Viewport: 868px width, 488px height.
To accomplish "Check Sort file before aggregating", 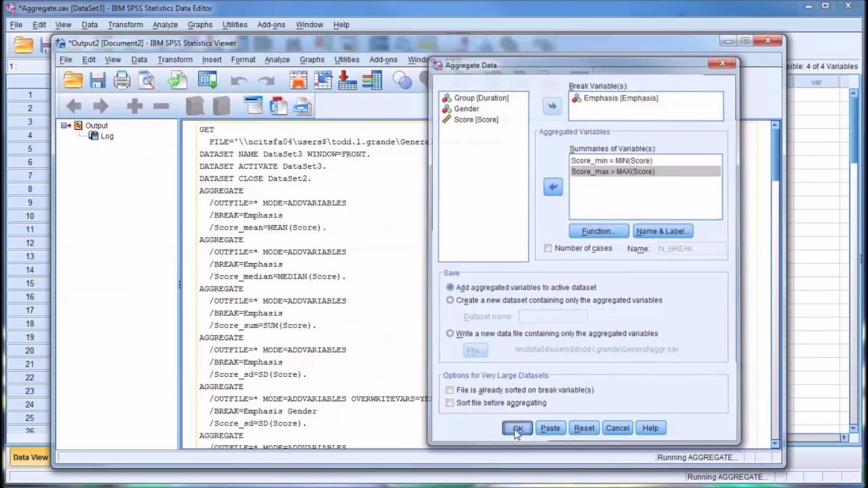I will pyautogui.click(x=450, y=403).
